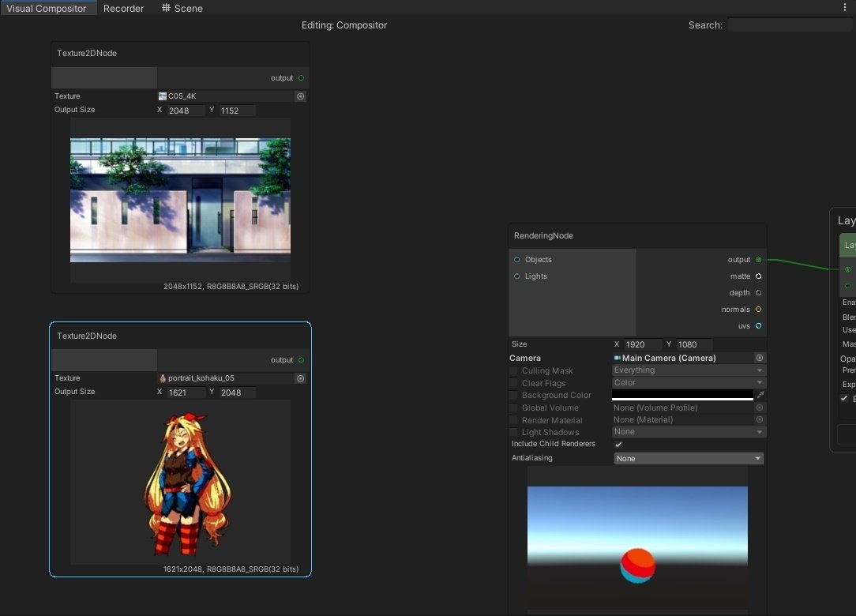Click the Output Size Y field showing 1152

237,111
